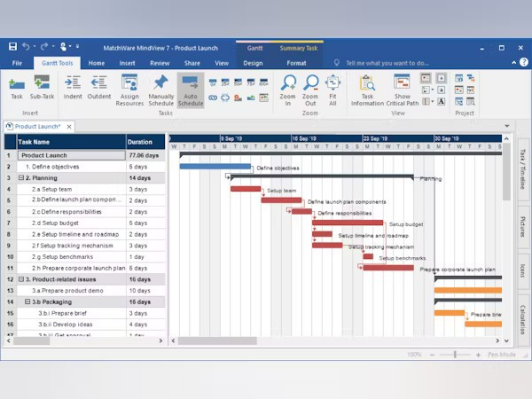Click the Save icon in title bar
532x399 pixels.
pos(12,46)
